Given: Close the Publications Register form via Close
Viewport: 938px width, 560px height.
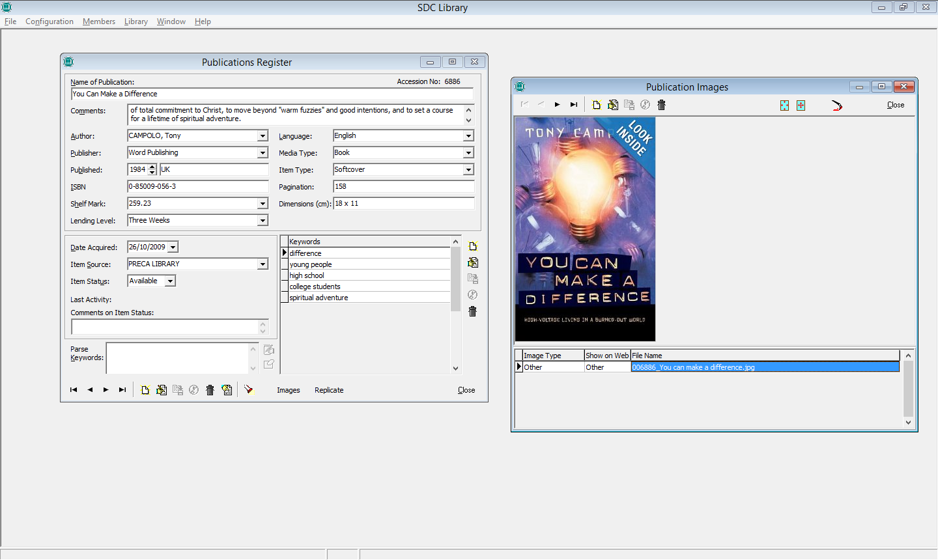Looking at the screenshot, I should point(466,390).
